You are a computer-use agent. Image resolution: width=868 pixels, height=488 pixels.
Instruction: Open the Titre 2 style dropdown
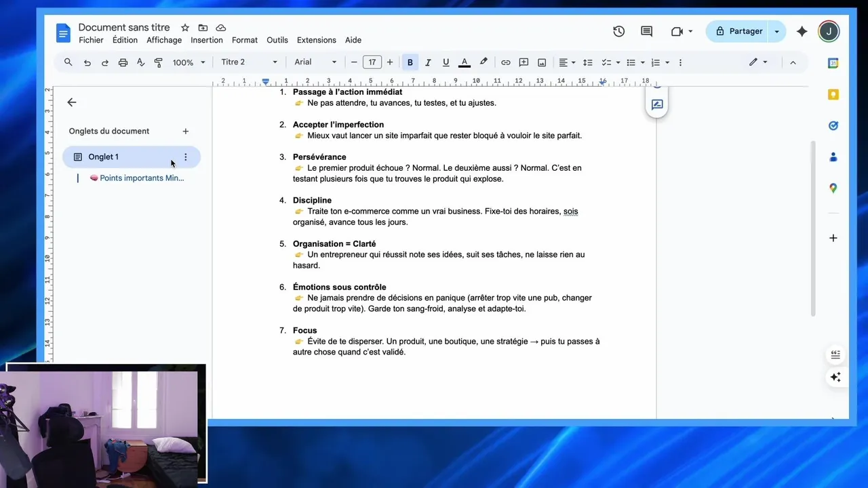[249, 62]
